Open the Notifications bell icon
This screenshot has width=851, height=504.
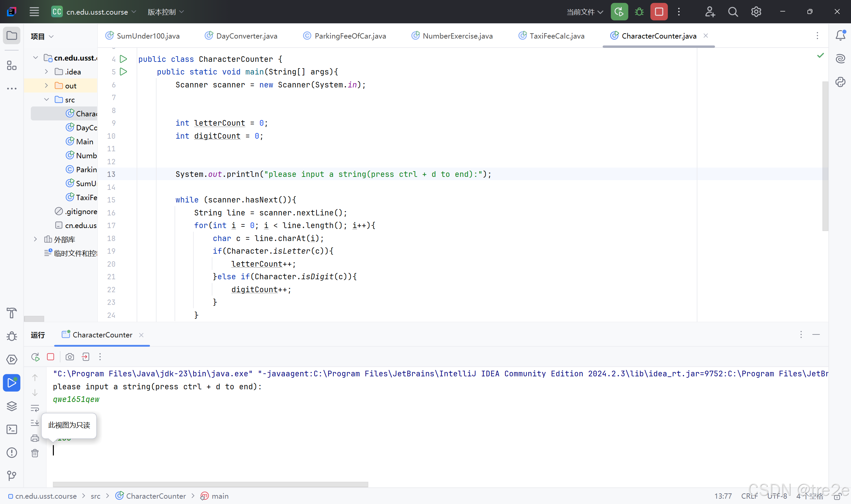(x=840, y=35)
